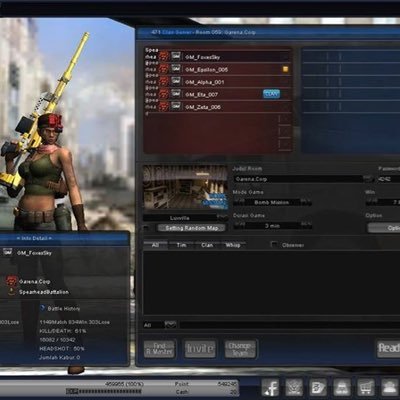Click the Ready button
Viewport: 400px width, 400px height.
coord(388,349)
